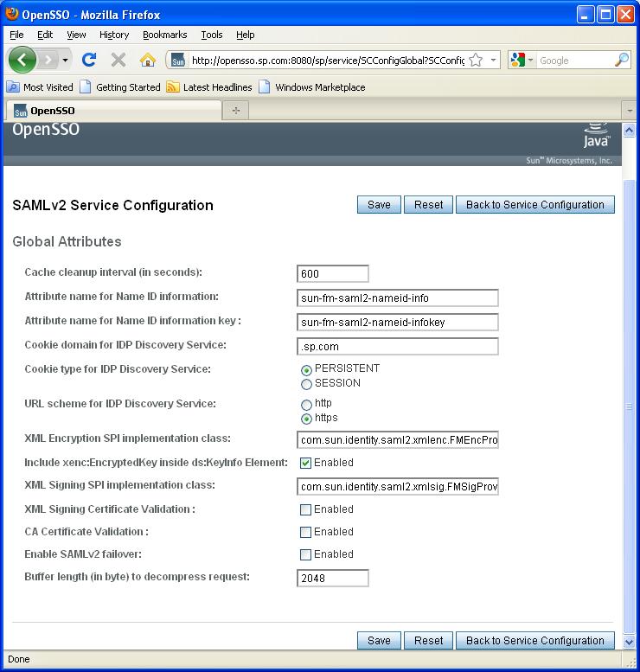Screen dimensions: 640x672
Task: Select the OpenSSO browser tab
Action: click(x=113, y=111)
